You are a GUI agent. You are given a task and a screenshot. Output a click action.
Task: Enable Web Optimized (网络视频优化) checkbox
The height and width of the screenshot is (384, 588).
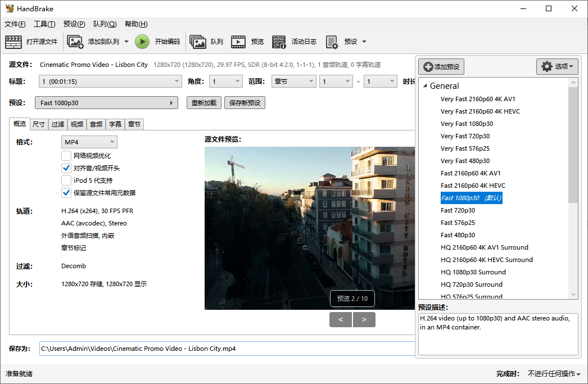click(x=66, y=156)
